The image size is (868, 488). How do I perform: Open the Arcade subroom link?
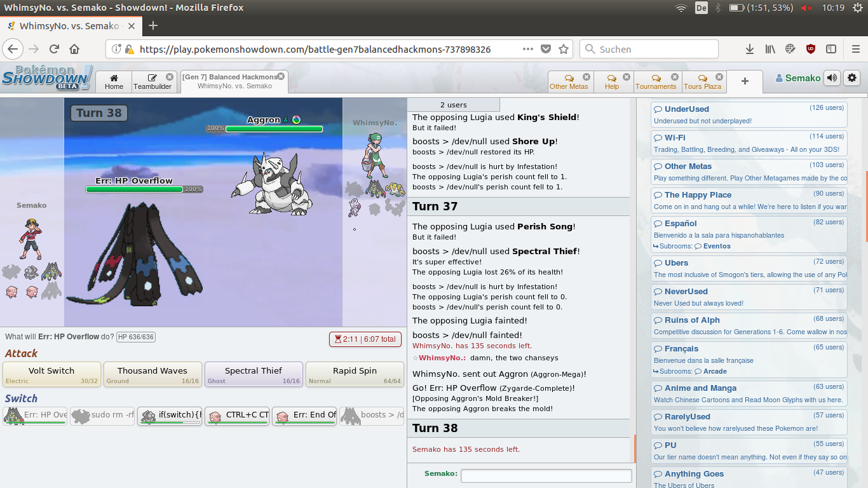711,371
